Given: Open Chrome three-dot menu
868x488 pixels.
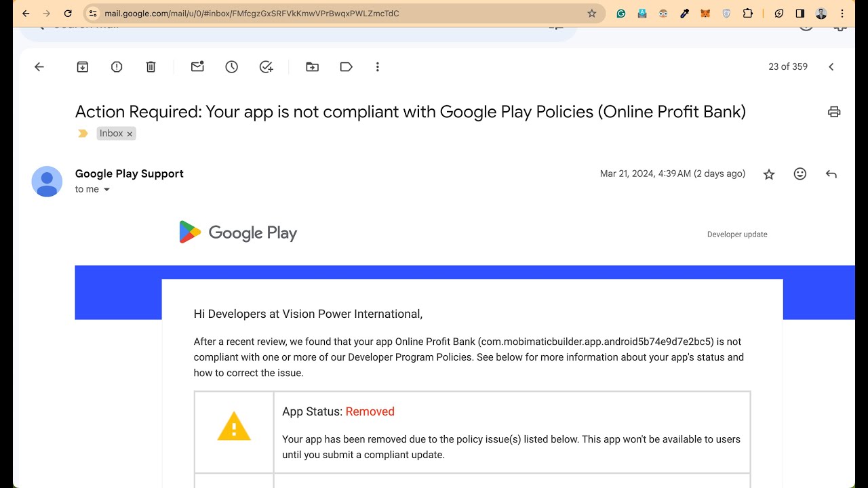Looking at the screenshot, I should [842, 13].
